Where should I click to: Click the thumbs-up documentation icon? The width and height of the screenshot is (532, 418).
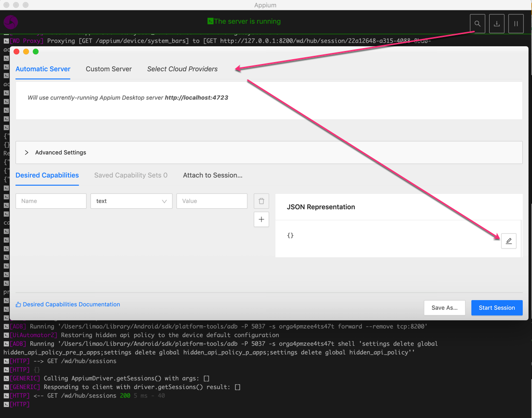pyautogui.click(x=18, y=304)
